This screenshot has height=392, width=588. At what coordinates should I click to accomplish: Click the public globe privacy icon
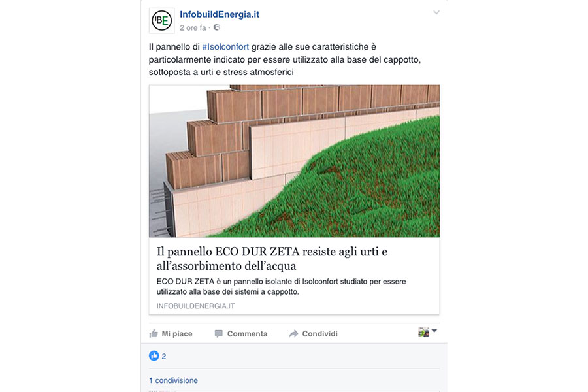[x=217, y=27]
